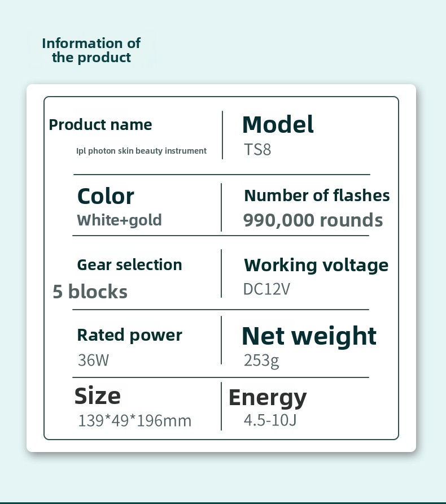Click the "Gear selection" label
This screenshot has height=504, width=446.
pos(129,264)
